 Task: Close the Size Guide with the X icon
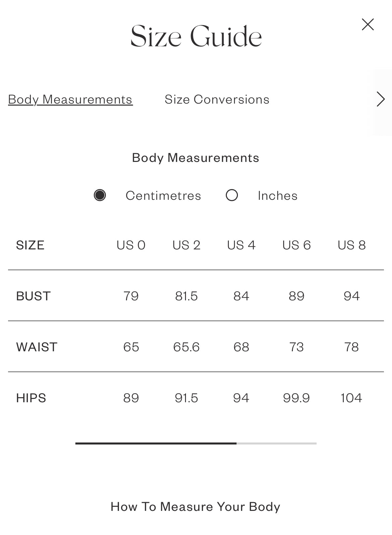368,24
